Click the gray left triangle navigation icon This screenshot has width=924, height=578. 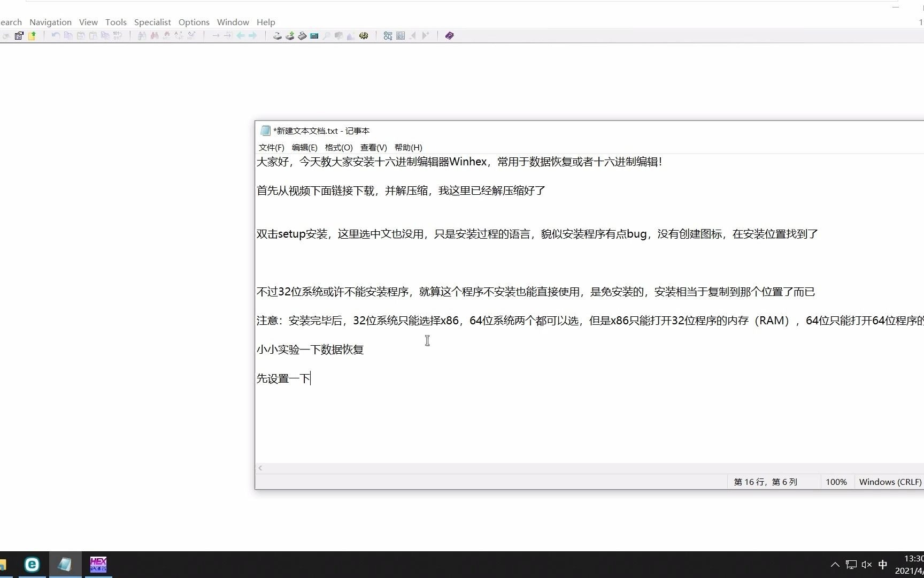tap(413, 36)
